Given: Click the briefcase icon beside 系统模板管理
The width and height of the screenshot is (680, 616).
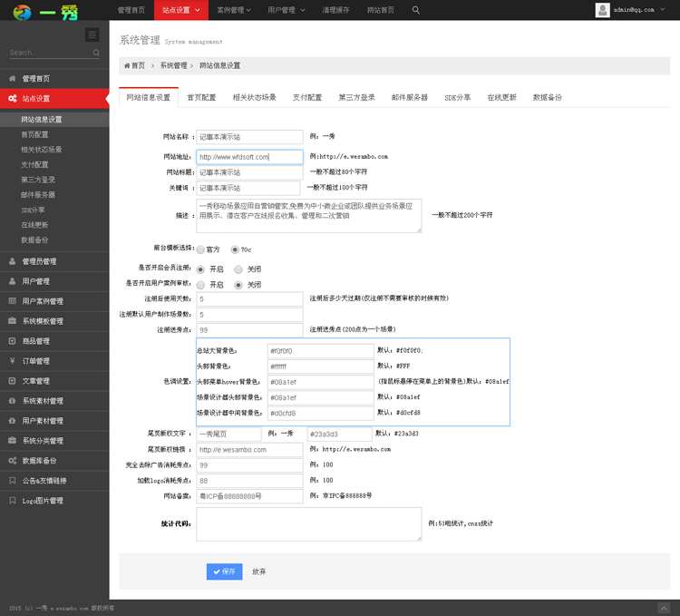Looking at the screenshot, I should 12,321.
